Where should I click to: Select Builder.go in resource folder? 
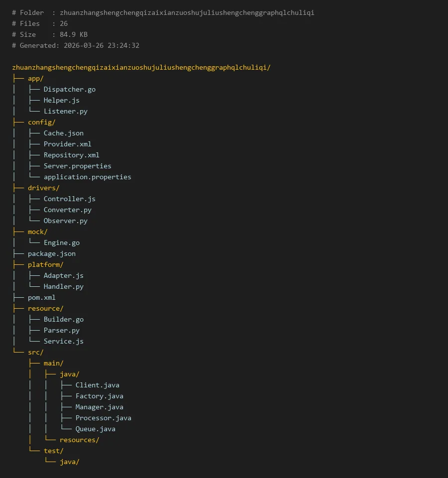63,320
